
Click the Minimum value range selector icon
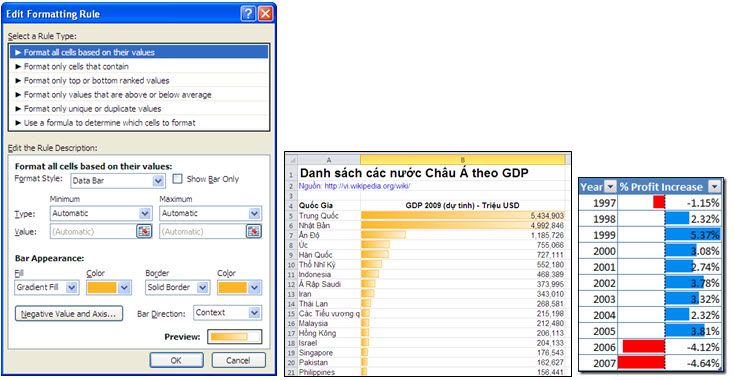coord(144,231)
